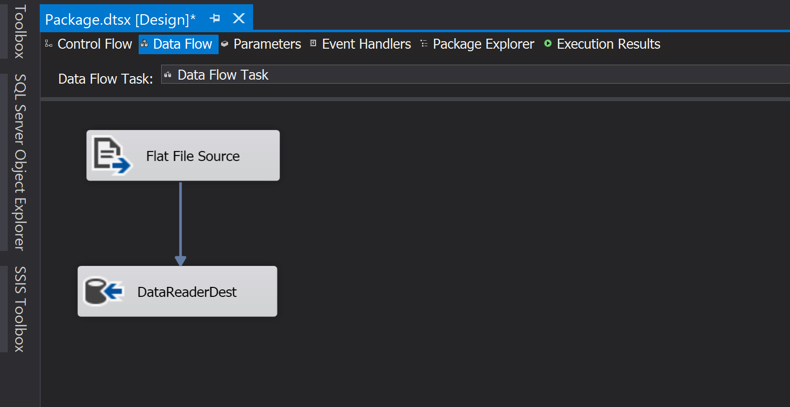Click the Event Handlers tab icon

pos(313,44)
